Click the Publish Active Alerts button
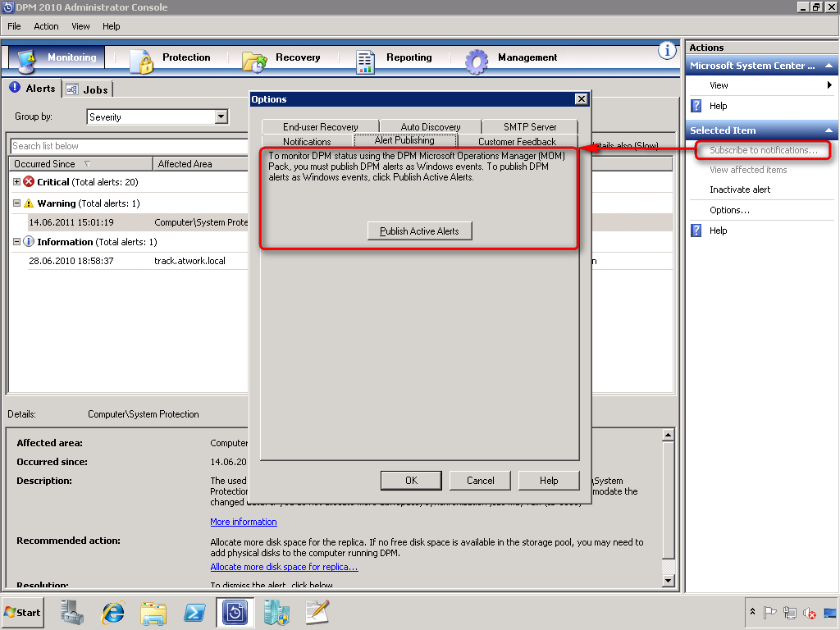This screenshot has height=630, width=840. (419, 231)
